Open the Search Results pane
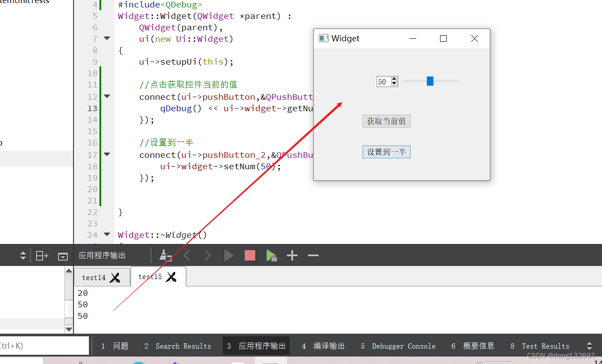The height and width of the screenshot is (364, 602). pyautogui.click(x=178, y=346)
